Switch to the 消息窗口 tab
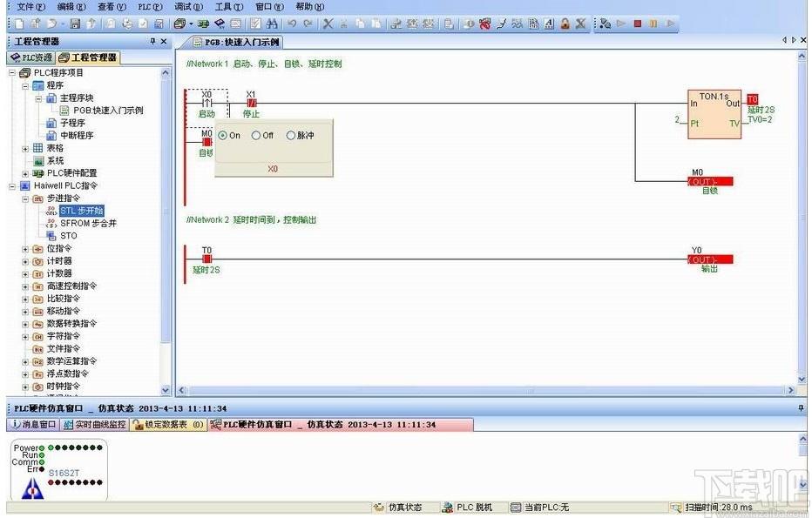The image size is (812, 518). tap(32, 424)
